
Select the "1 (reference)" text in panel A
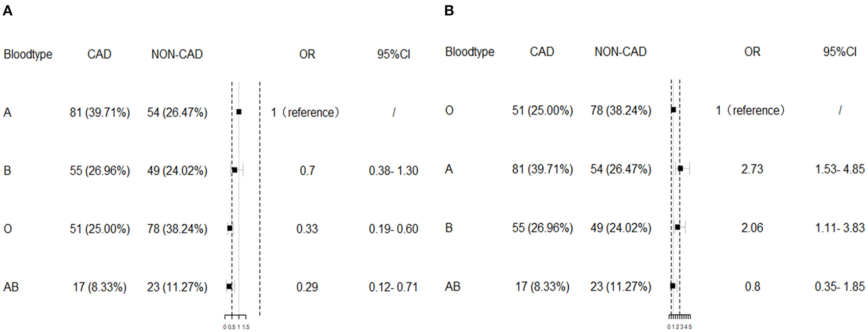(x=305, y=113)
